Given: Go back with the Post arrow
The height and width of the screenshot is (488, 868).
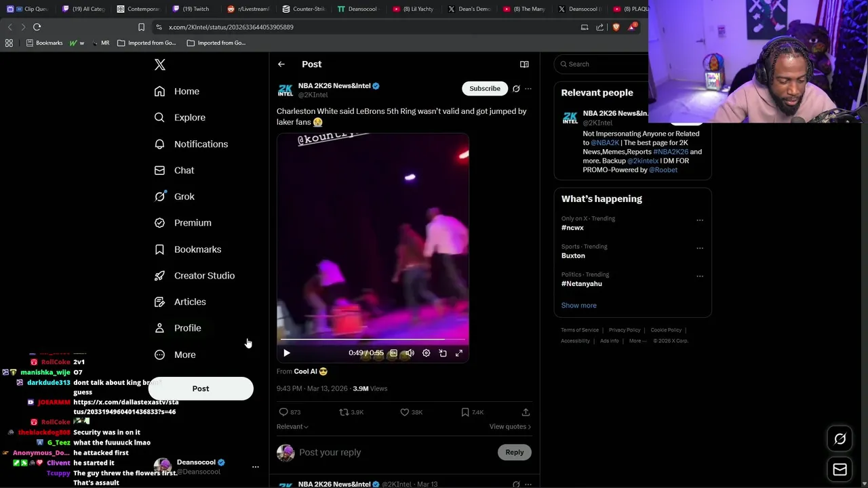Looking at the screenshot, I should click(281, 64).
